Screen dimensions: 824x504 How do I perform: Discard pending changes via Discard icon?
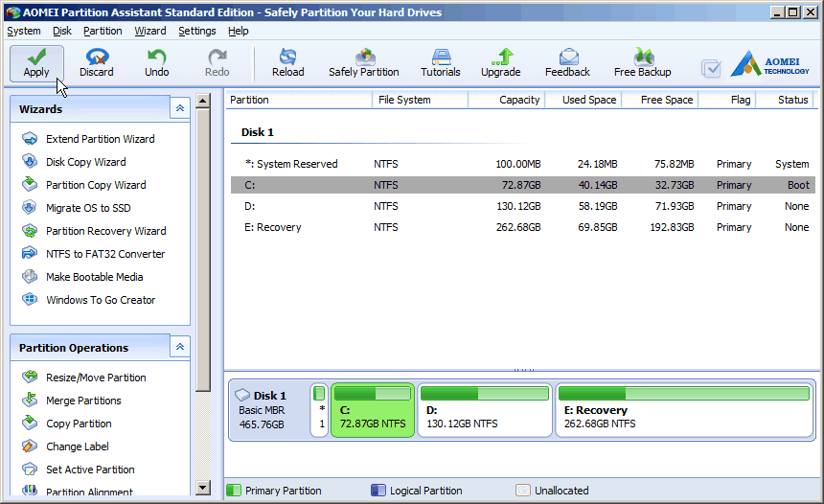97,63
